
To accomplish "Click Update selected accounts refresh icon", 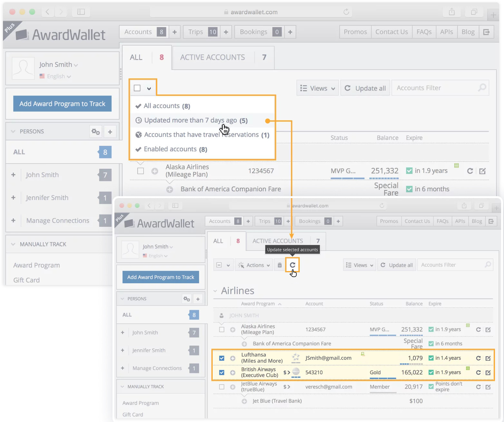I will [x=293, y=265].
